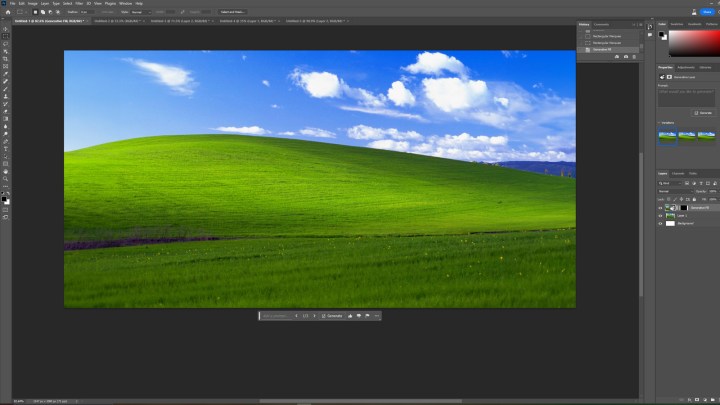Toggle lock image pixels
The width and height of the screenshot is (720, 405).
tap(675, 199)
